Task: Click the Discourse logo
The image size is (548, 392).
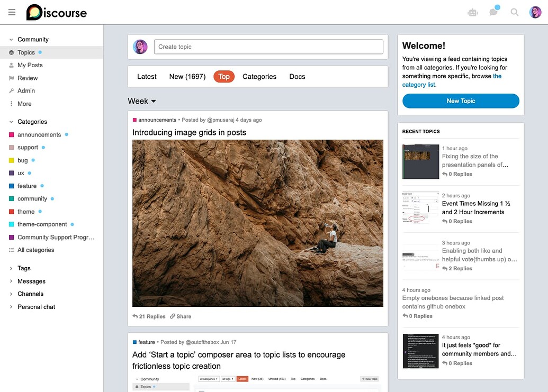Action: 57,12
